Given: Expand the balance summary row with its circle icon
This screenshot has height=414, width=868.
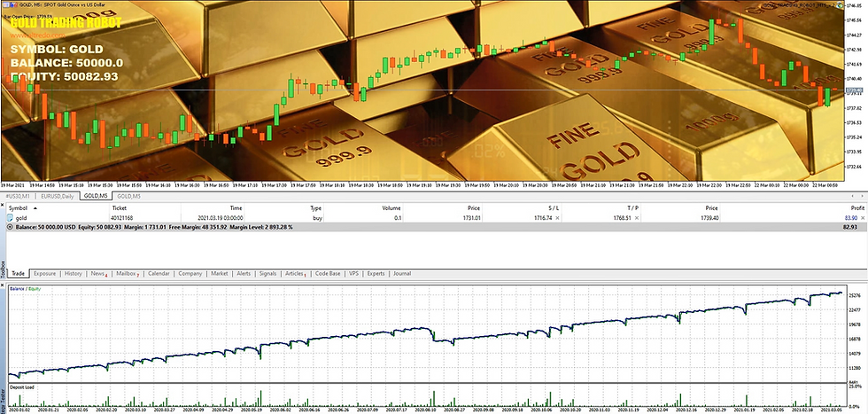Looking at the screenshot, I should coord(10,227).
